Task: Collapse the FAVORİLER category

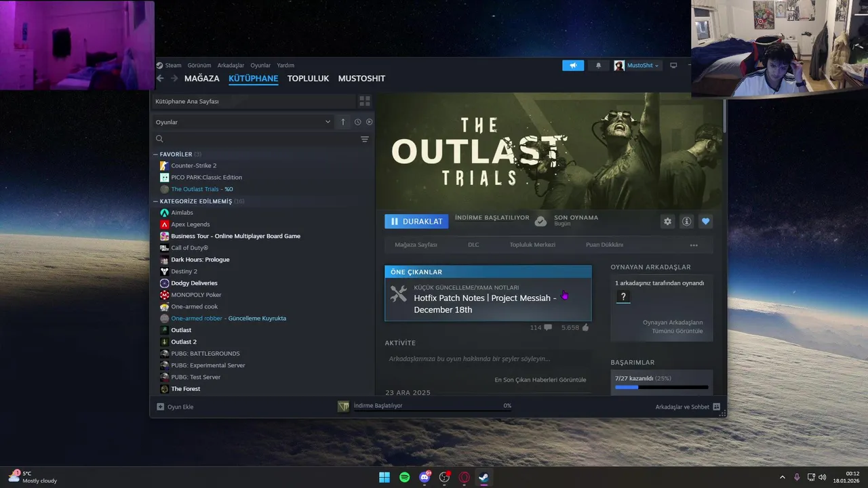Action: click(x=155, y=155)
